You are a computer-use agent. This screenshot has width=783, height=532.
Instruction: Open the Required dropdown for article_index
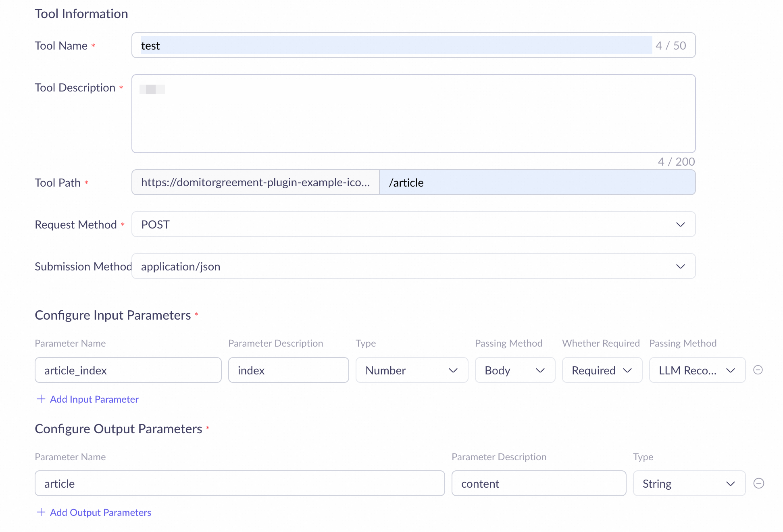point(602,370)
